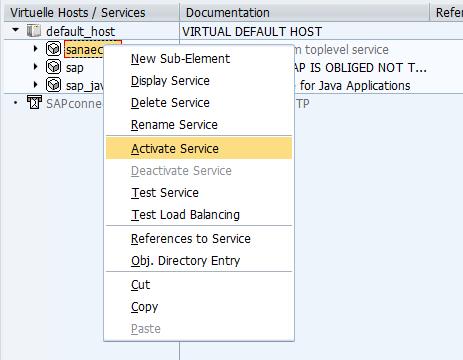Click the 'for Java Applications' documentation text
Screen dimensions: 463x360
(355, 86)
